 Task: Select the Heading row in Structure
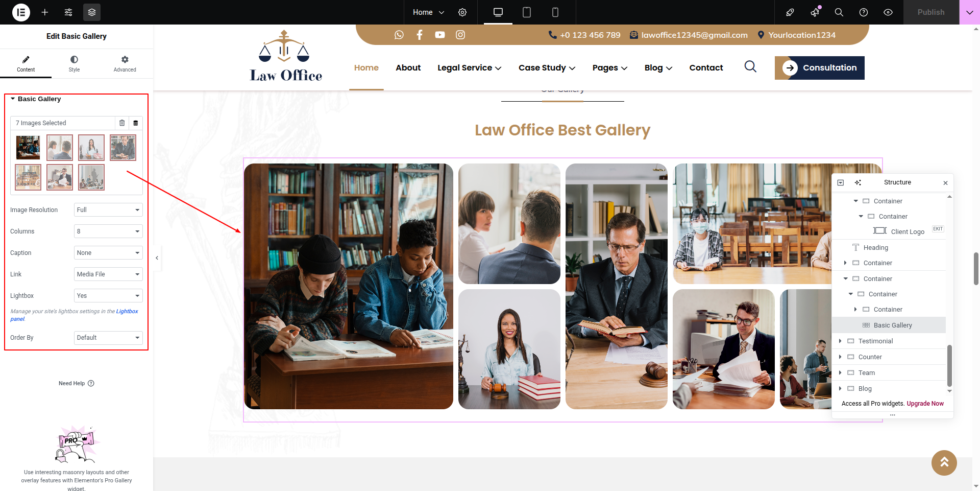tap(889, 248)
